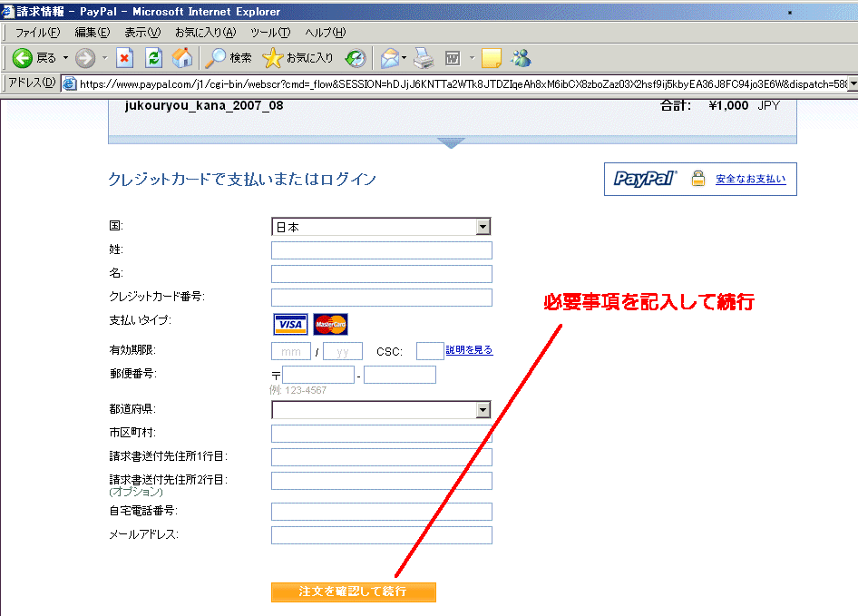The image size is (858, 616).
Task: Go back with the 戻る button
Action: [x=34, y=58]
